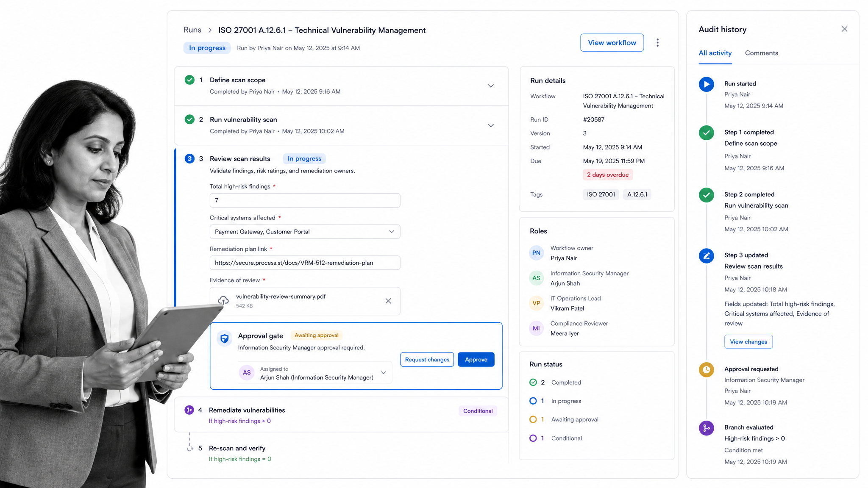
Task: Switch to the All activity tab
Action: [x=715, y=53]
